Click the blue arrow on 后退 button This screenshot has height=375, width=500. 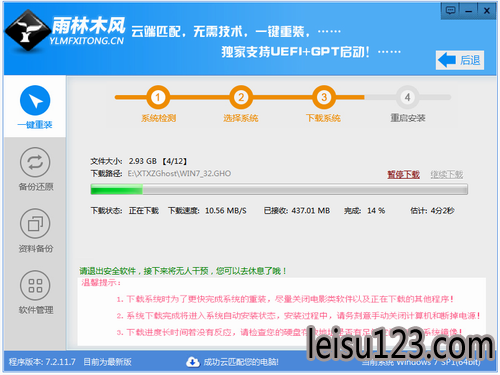click(447, 60)
